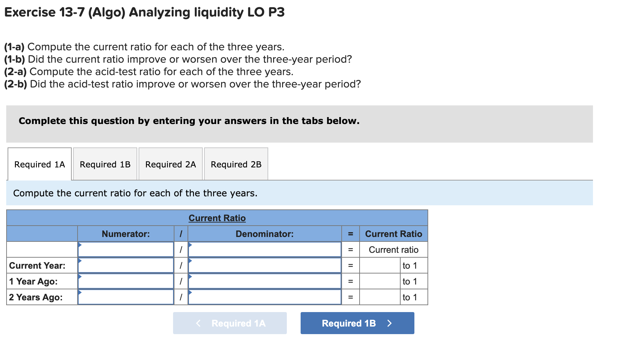Select the Required 1A tab
This screenshot has height=341, width=644.
click(39, 164)
